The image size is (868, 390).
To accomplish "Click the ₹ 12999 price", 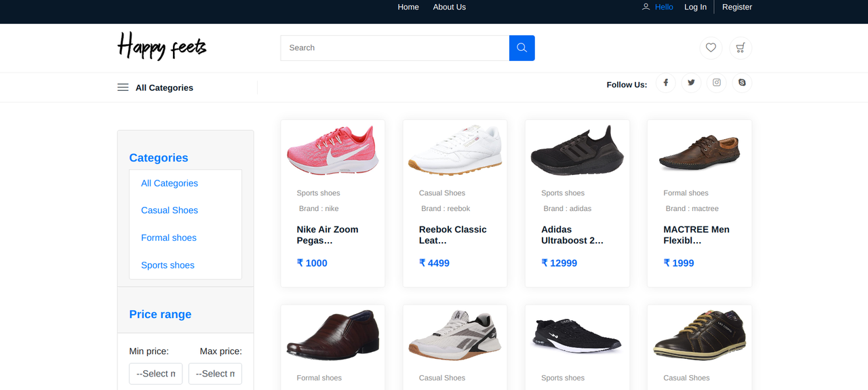I will [x=559, y=263].
